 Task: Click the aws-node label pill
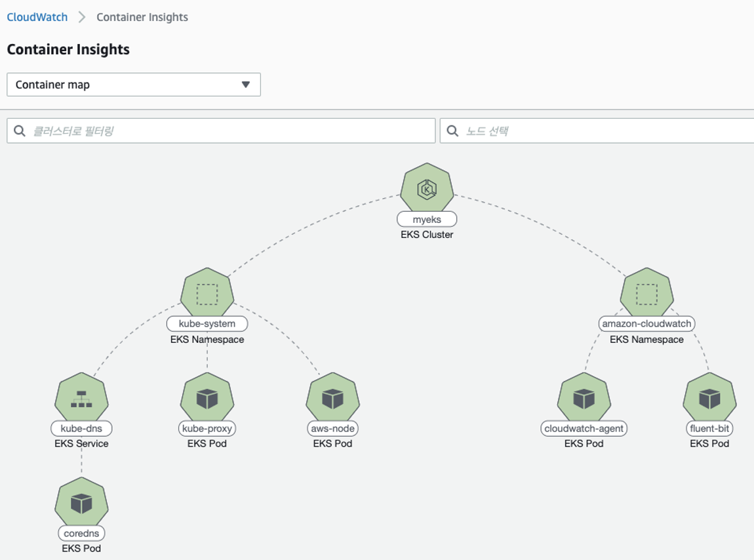tap(333, 429)
